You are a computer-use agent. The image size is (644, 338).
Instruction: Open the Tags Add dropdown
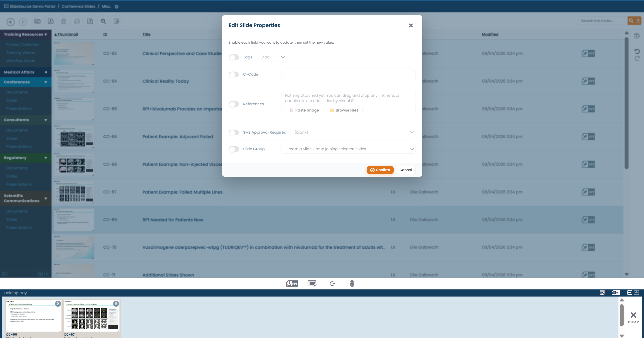273,57
